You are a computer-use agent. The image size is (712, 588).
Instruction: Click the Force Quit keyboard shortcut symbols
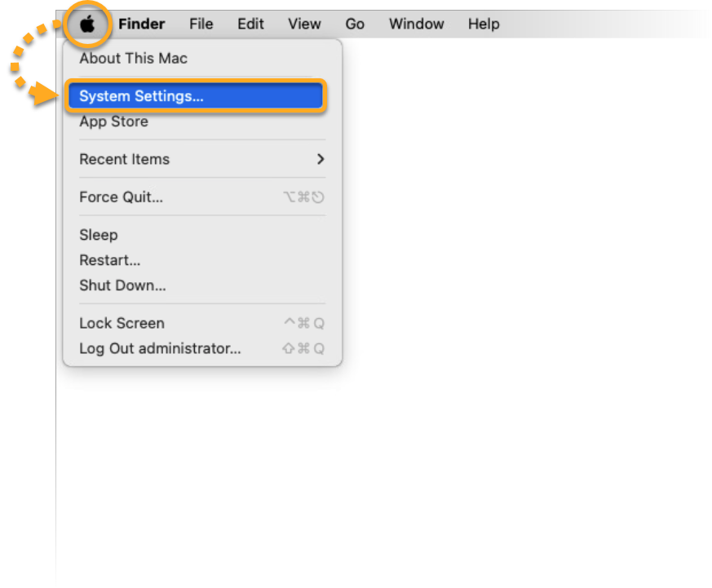click(x=303, y=197)
